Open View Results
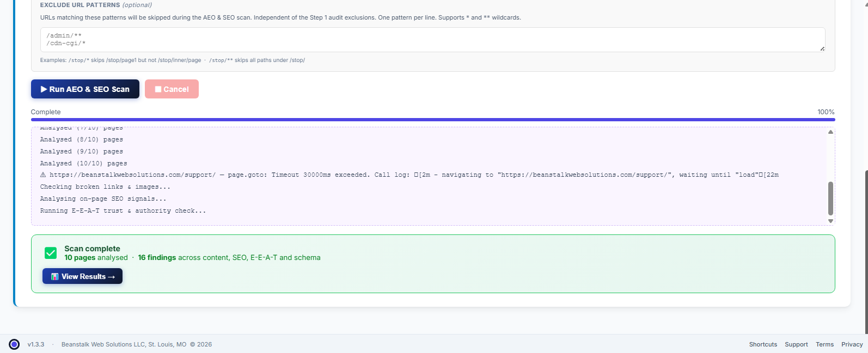This screenshot has height=353, width=868. point(82,276)
